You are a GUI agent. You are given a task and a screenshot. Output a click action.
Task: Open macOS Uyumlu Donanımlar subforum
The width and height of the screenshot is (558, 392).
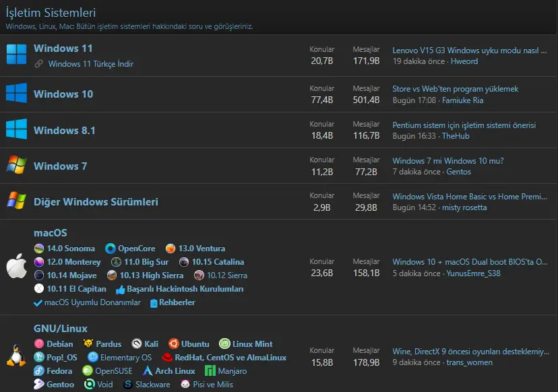(x=92, y=302)
